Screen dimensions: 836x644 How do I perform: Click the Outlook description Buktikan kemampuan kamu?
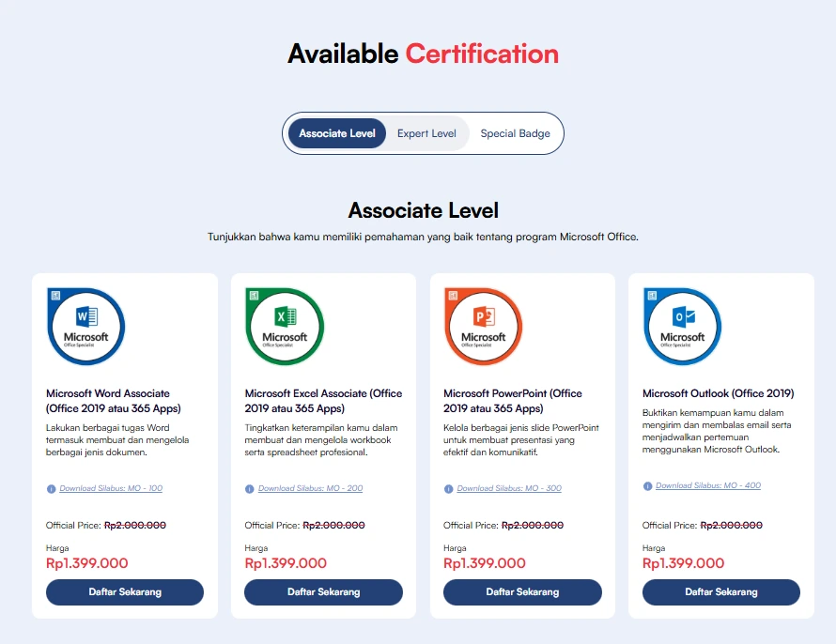(717, 431)
